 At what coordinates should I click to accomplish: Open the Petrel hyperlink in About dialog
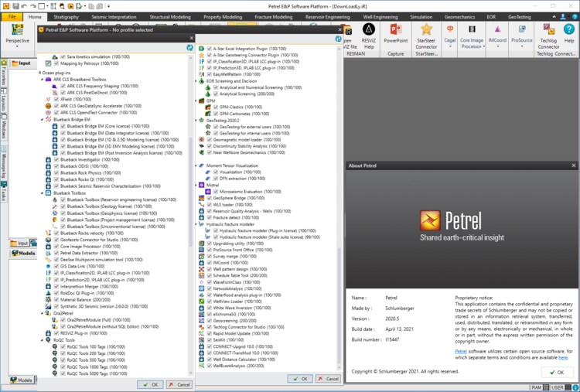coord(461,351)
